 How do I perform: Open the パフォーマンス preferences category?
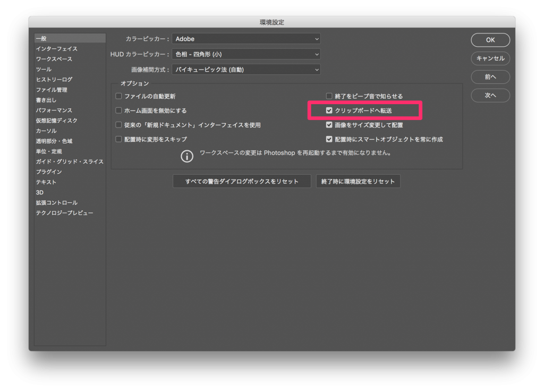click(x=54, y=110)
